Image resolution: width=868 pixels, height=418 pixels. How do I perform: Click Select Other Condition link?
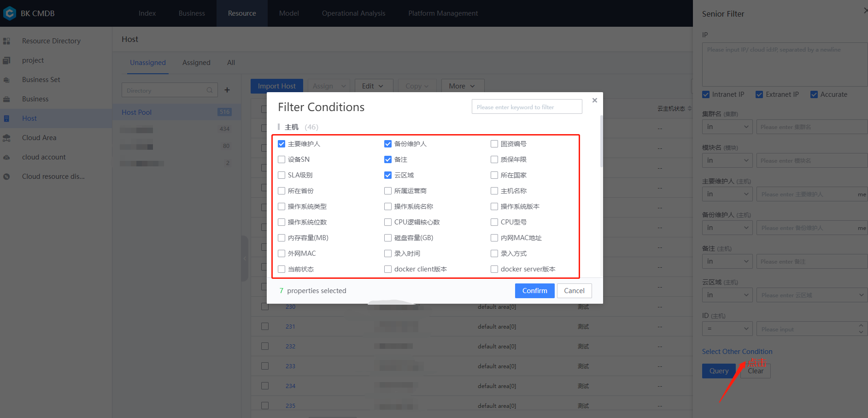pos(737,352)
